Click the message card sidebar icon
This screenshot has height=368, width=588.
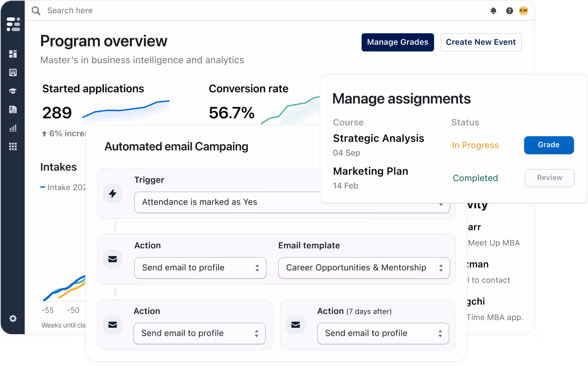(13, 73)
